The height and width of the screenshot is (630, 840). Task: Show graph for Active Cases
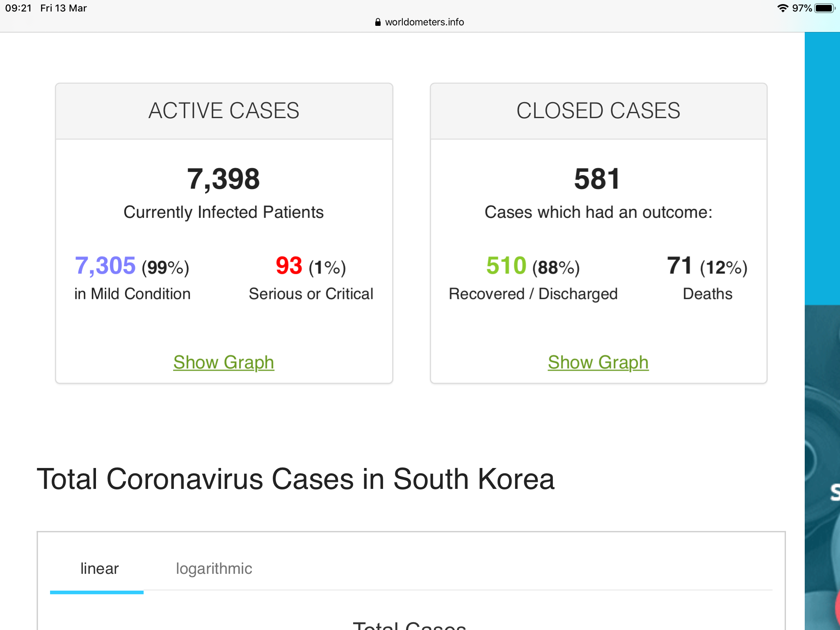224,362
